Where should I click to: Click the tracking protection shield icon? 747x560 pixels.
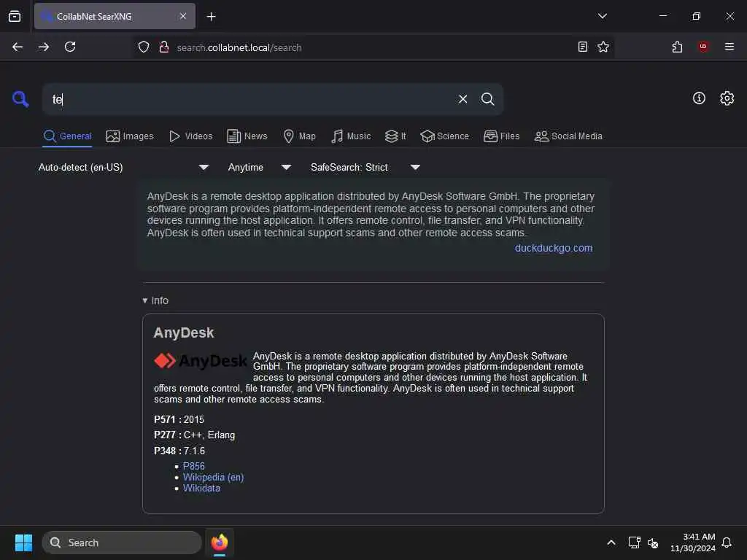tap(144, 47)
